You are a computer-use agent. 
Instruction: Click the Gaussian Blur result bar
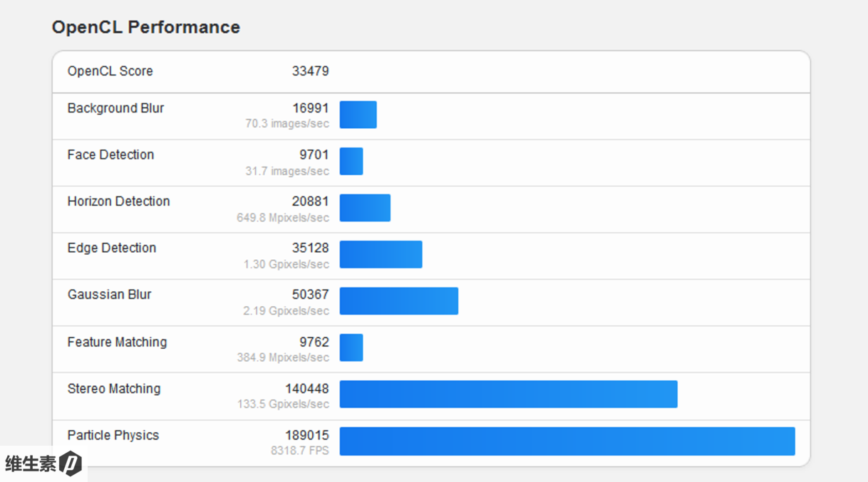398,301
